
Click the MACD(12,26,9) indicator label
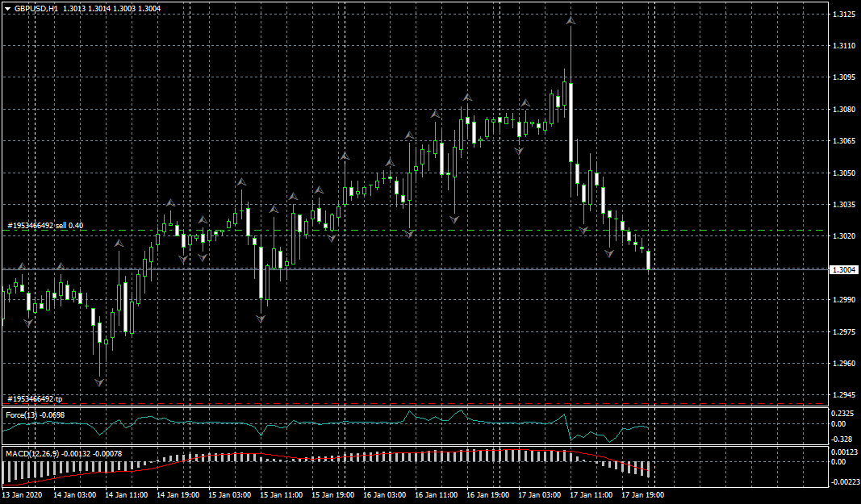64,453
